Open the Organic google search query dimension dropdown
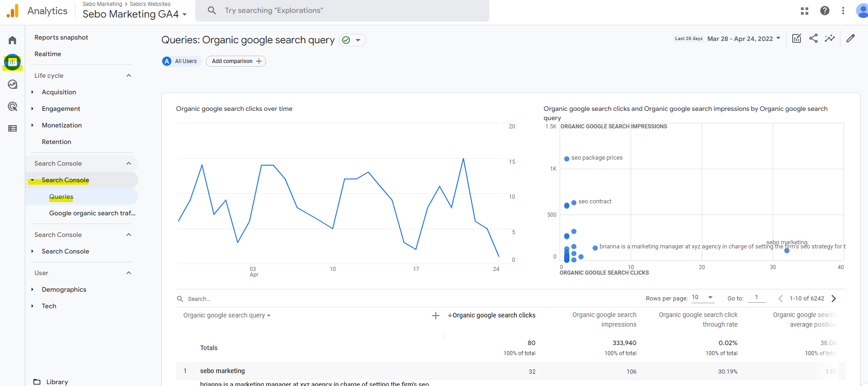 227,316
